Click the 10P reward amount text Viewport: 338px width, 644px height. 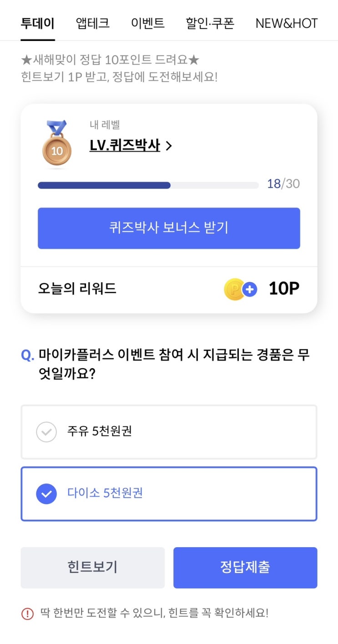pos(284,289)
